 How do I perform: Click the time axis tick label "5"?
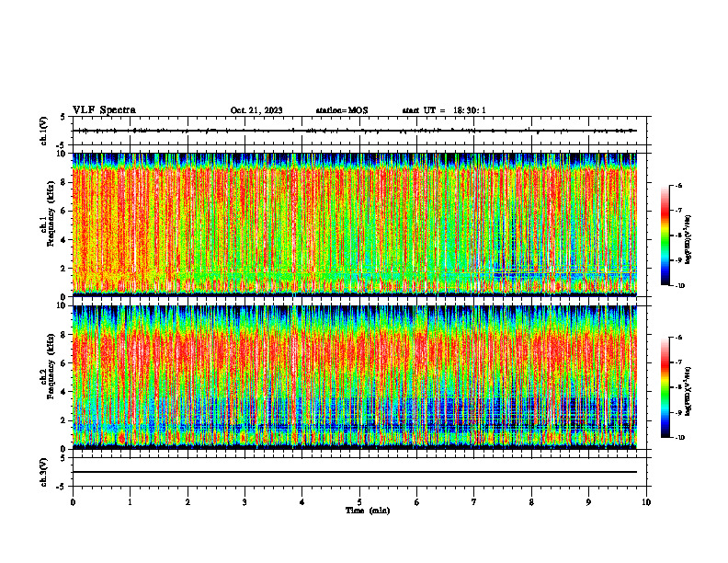pyautogui.click(x=359, y=502)
